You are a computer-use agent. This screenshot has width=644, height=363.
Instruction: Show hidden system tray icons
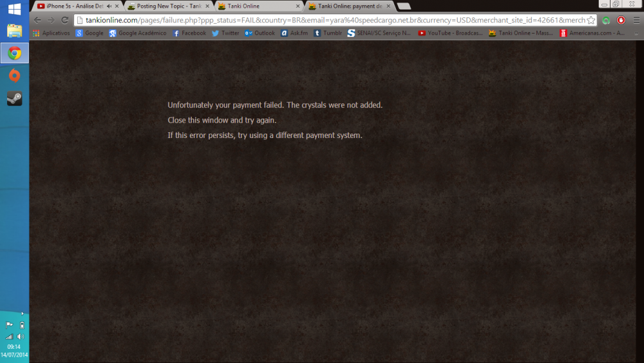click(23, 314)
